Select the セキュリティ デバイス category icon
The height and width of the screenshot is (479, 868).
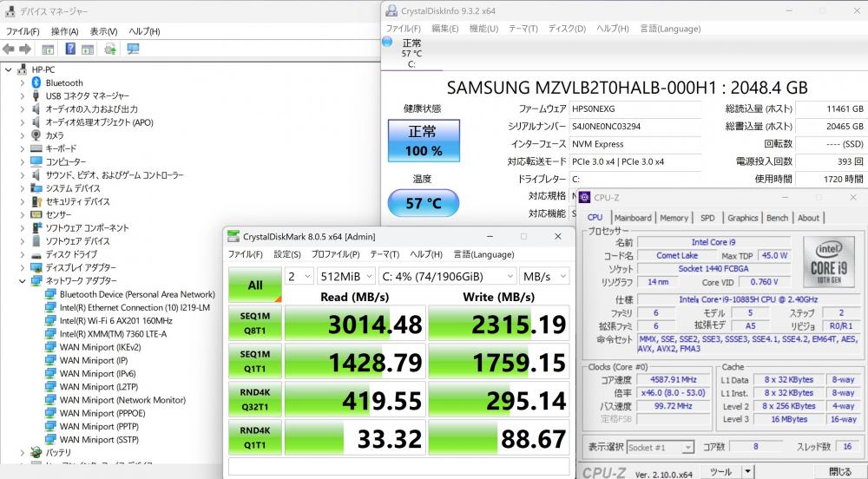36,201
